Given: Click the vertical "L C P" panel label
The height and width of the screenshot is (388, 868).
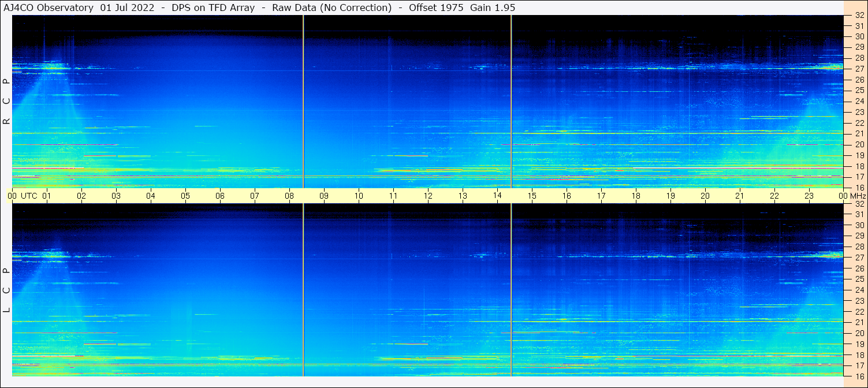Looking at the screenshot, I should [7, 290].
